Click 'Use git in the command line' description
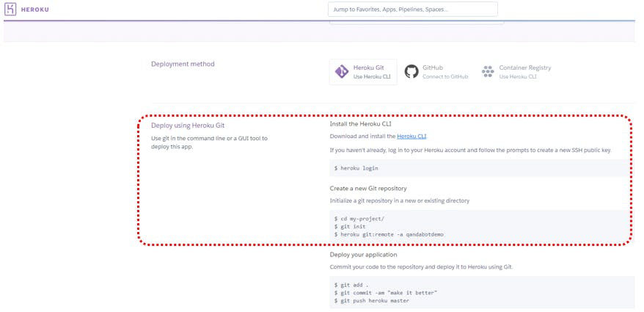This screenshot has width=644, height=312. (x=210, y=142)
